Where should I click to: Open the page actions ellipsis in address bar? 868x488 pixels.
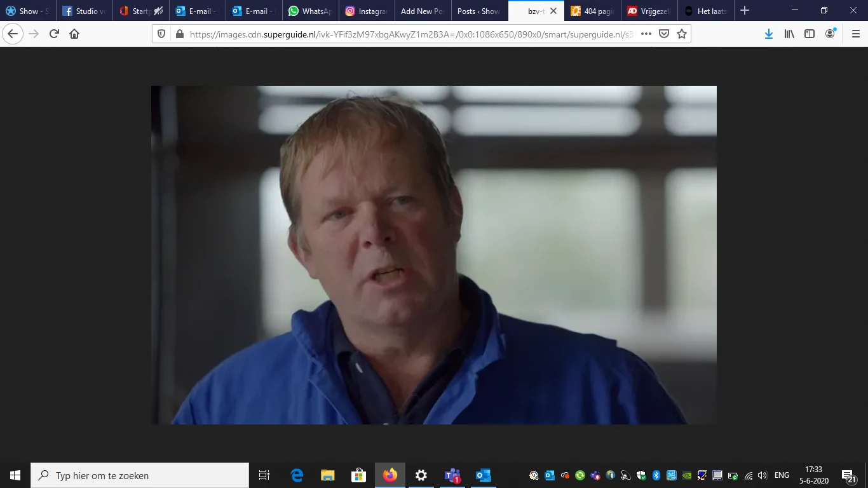click(x=646, y=34)
